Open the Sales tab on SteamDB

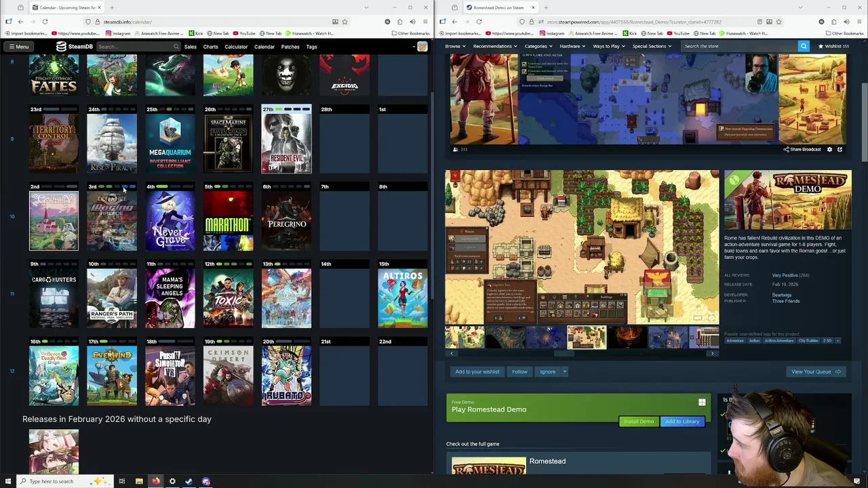pos(191,47)
